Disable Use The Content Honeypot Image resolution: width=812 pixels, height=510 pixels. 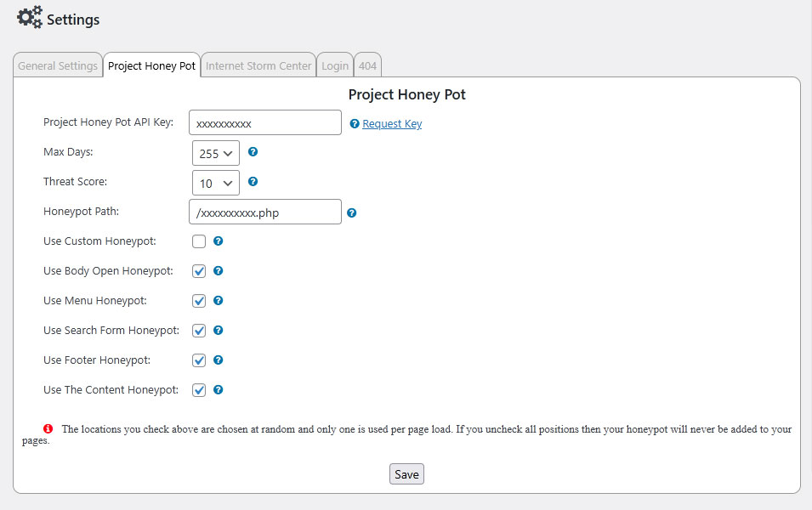click(197, 390)
